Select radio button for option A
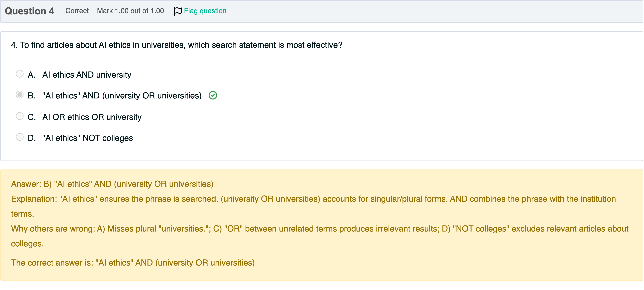The width and height of the screenshot is (644, 290). (20, 74)
